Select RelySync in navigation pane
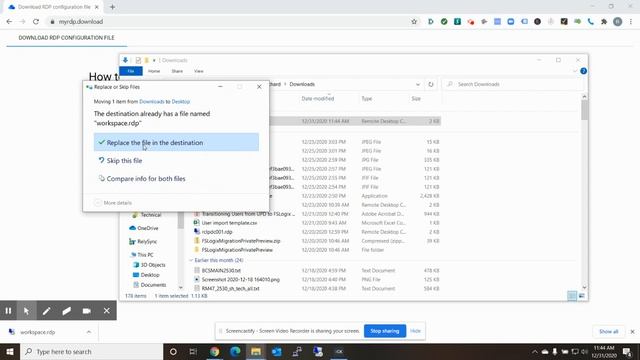640x360 pixels. pos(143,242)
